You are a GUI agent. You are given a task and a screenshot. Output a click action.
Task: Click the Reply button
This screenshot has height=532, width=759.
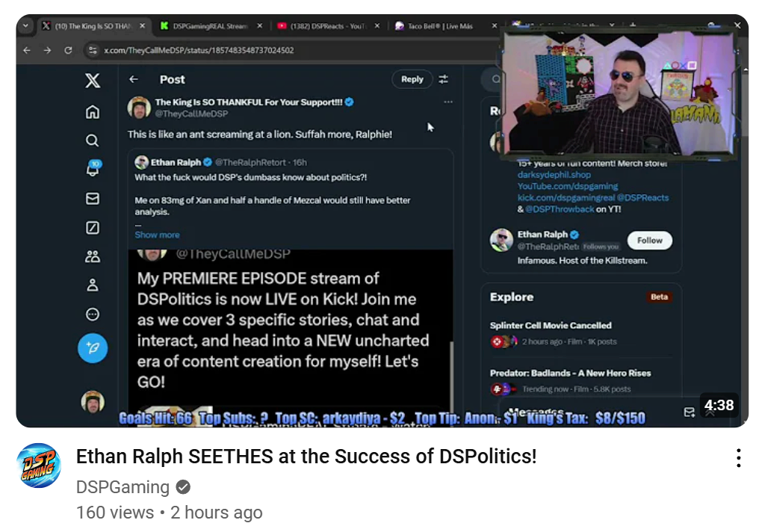[x=412, y=79]
